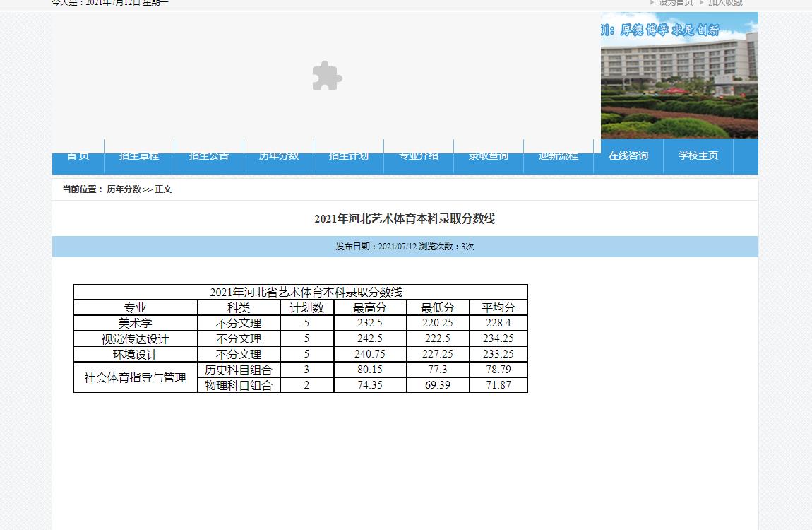Open the 招生章程 navigation tab
Viewport: 812px width, 530px height.
(x=139, y=156)
